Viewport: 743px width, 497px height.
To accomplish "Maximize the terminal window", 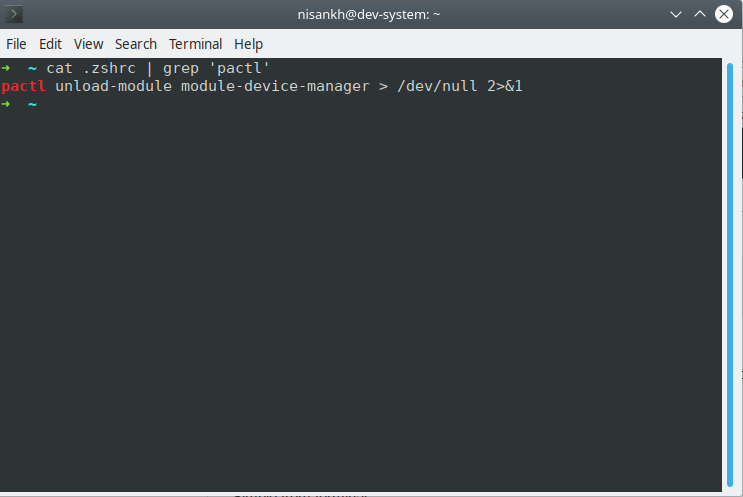I will (700, 15).
